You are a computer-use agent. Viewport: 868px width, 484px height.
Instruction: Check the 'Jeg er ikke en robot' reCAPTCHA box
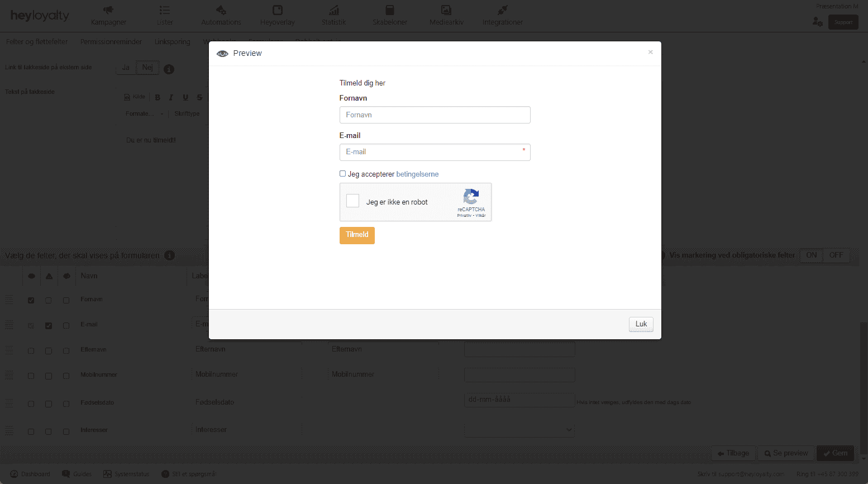point(353,201)
